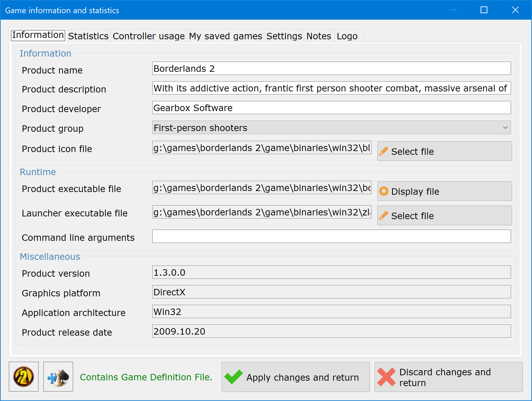
Task: Click the Launcher executable file path field
Action: [262, 212]
